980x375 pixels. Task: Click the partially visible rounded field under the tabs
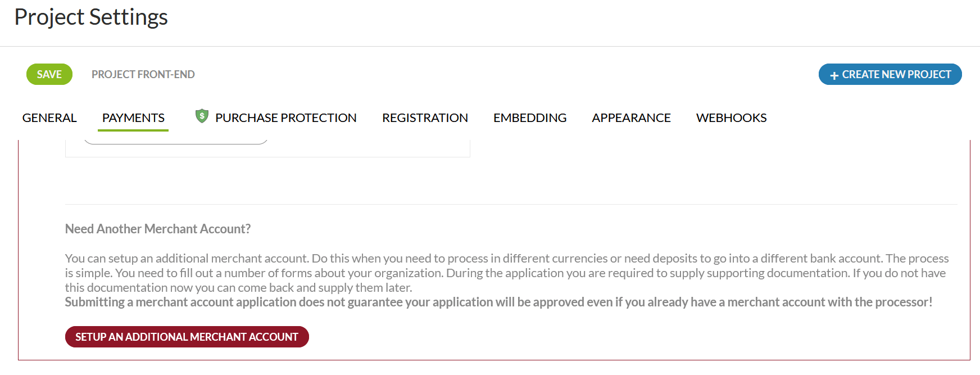(175, 142)
